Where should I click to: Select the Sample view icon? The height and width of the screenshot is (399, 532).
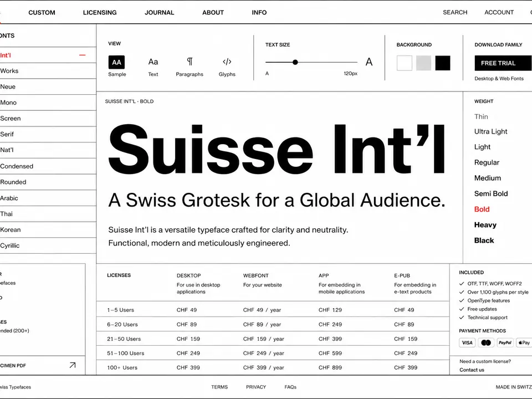pos(116,63)
